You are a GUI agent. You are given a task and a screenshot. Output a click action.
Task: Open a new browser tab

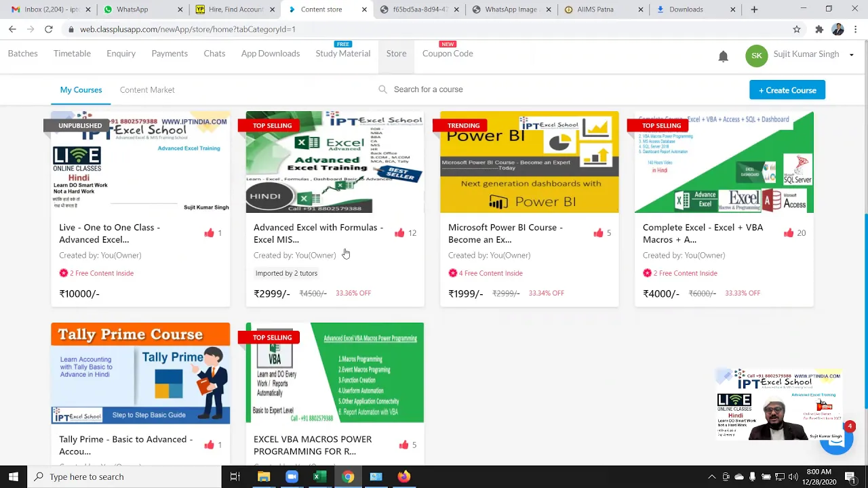(x=754, y=9)
